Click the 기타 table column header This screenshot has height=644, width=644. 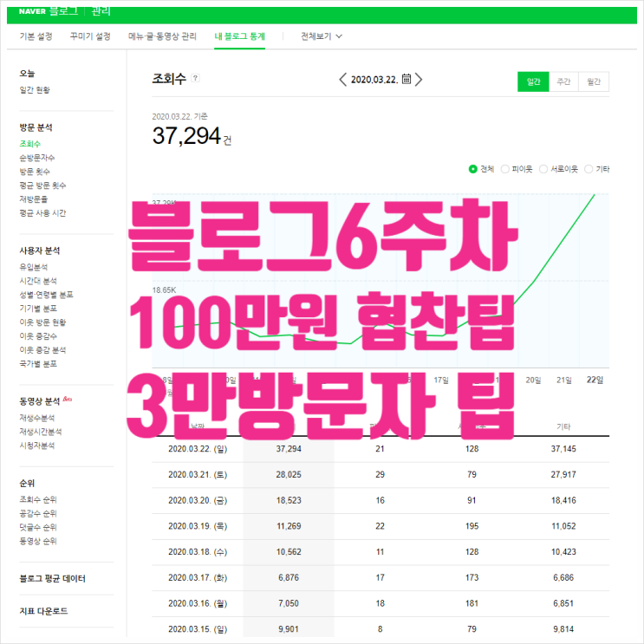(x=563, y=427)
